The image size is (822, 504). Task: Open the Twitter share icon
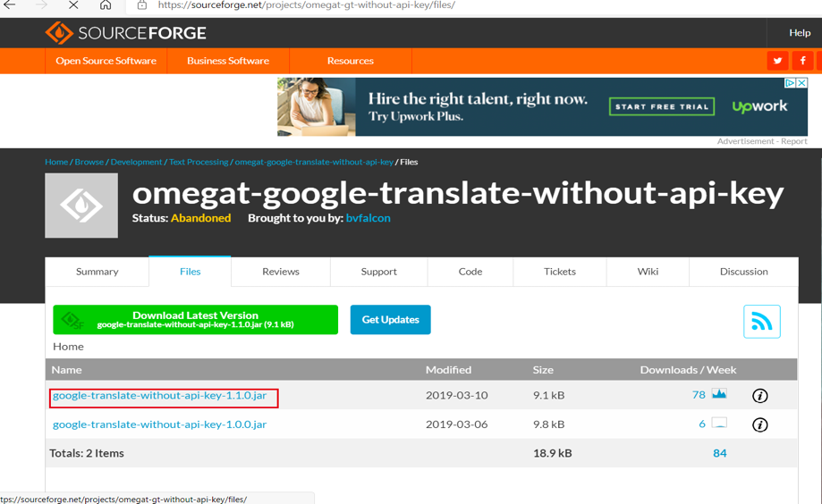(777, 61)
